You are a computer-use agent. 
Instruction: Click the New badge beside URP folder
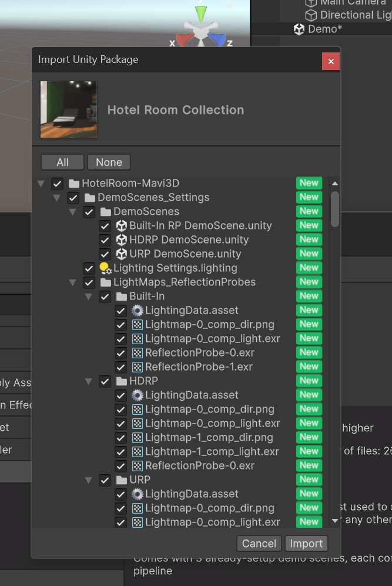(309, 480)
